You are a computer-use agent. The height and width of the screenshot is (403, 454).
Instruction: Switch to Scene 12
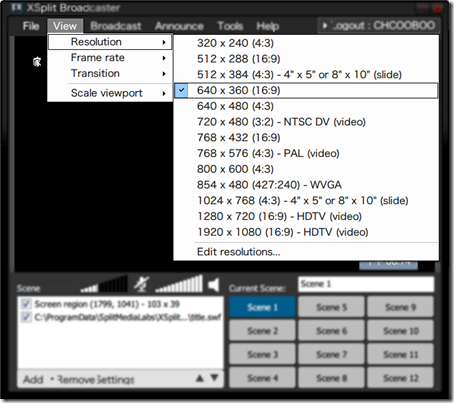(400, 378)
